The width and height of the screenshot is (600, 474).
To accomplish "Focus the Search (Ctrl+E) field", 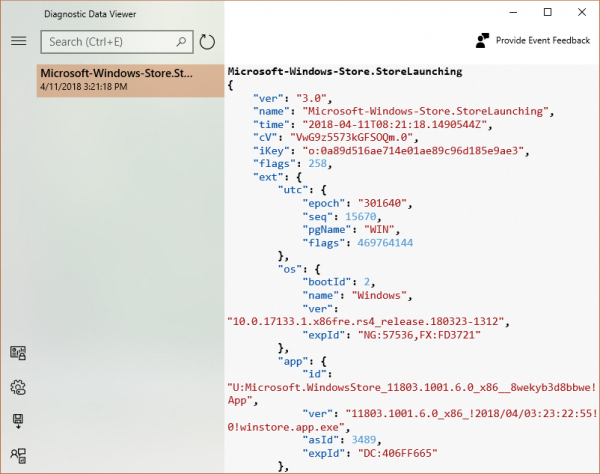I will click(117, 42).
